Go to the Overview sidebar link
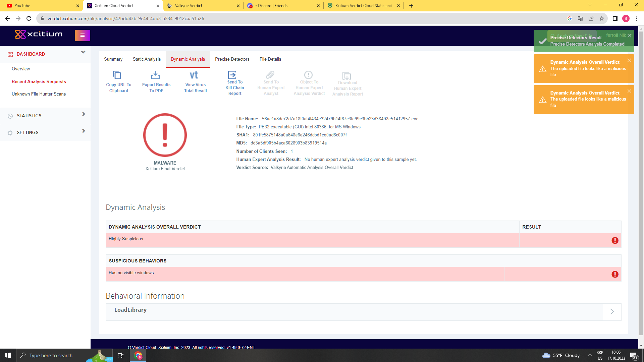The width and height of the screenshot is (644, 362). (x=21, y=69)
